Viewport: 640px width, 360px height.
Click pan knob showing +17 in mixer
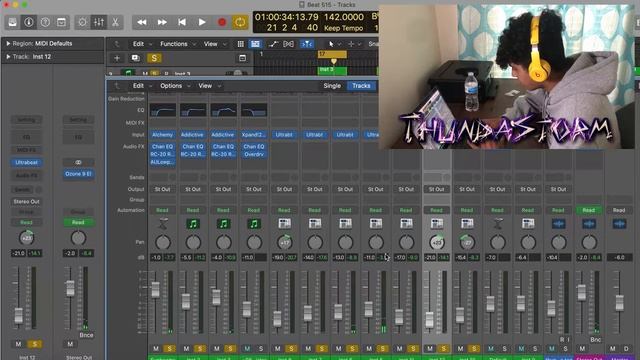[x=284, y=242]
